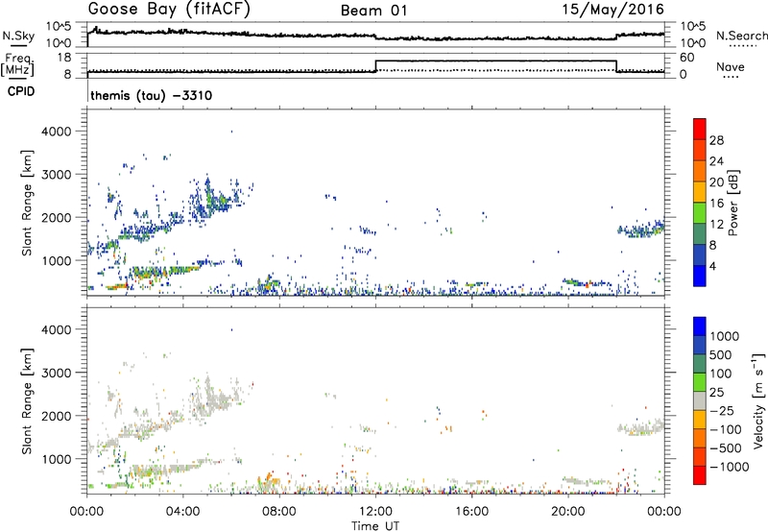Click the "28" label on Power color bar

(x=716, y=140)
